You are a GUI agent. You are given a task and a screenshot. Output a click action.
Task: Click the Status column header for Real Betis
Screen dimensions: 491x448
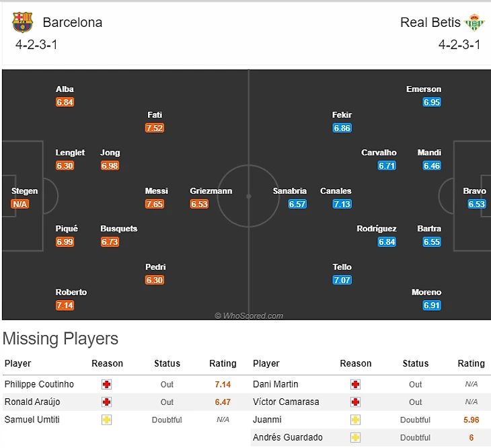pos(416,363)
